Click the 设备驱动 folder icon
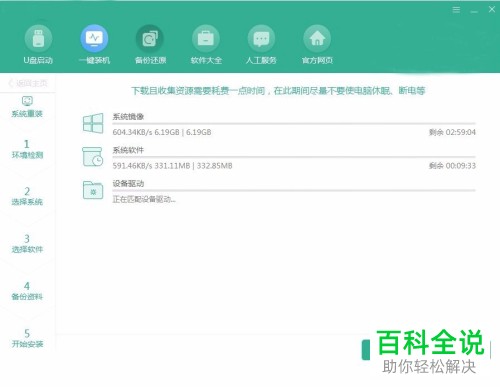 [x=93, y=190]
